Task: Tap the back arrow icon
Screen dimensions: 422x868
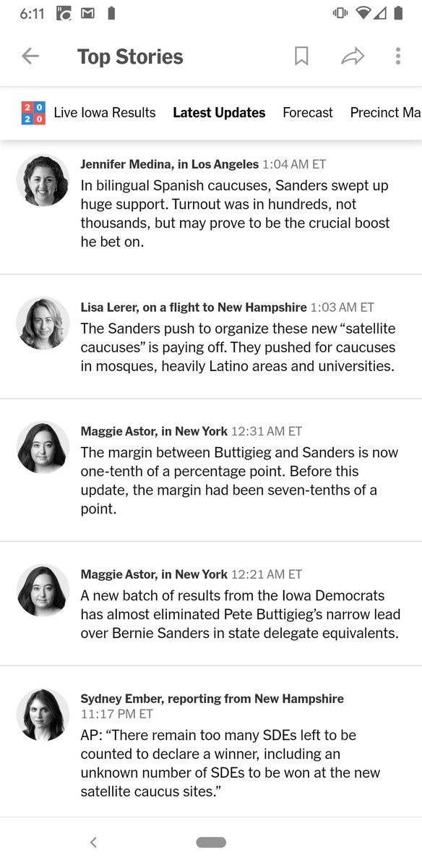Action: pos(30,56)
